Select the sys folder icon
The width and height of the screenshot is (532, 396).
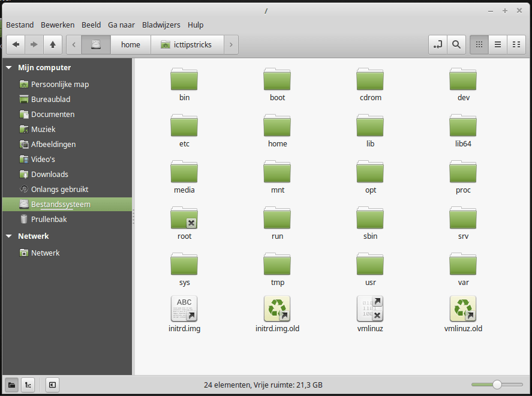(184, 263)
